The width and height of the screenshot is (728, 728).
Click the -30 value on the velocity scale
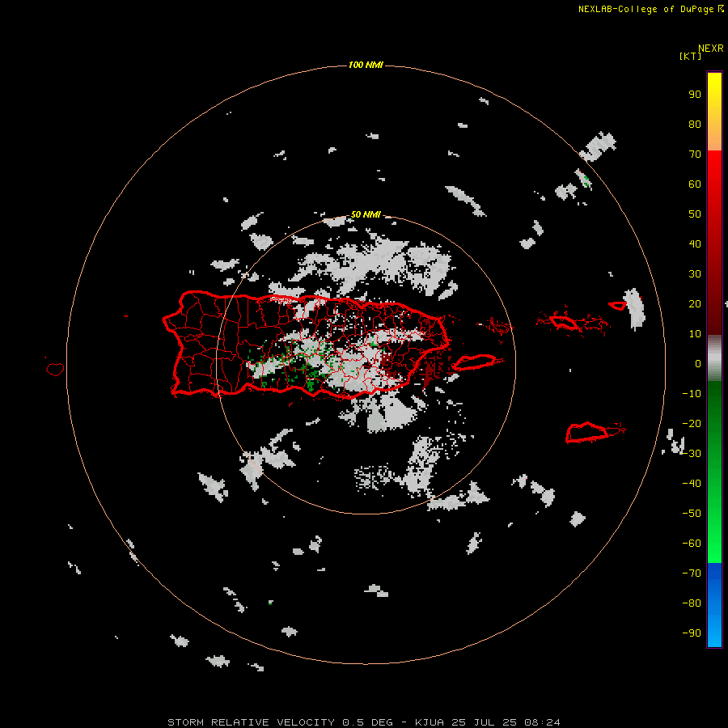pos(692,454)
